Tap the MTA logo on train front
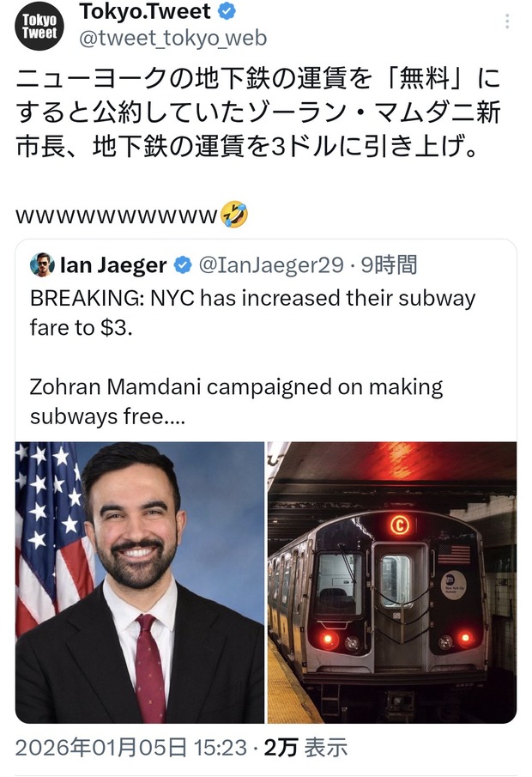 pos(453,586)
